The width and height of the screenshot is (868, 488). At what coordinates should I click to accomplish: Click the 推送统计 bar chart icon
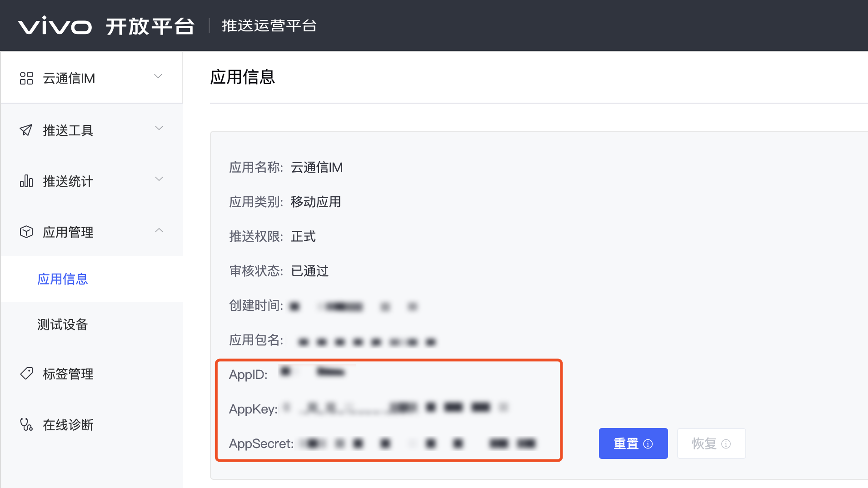click(x=26, y=181)
